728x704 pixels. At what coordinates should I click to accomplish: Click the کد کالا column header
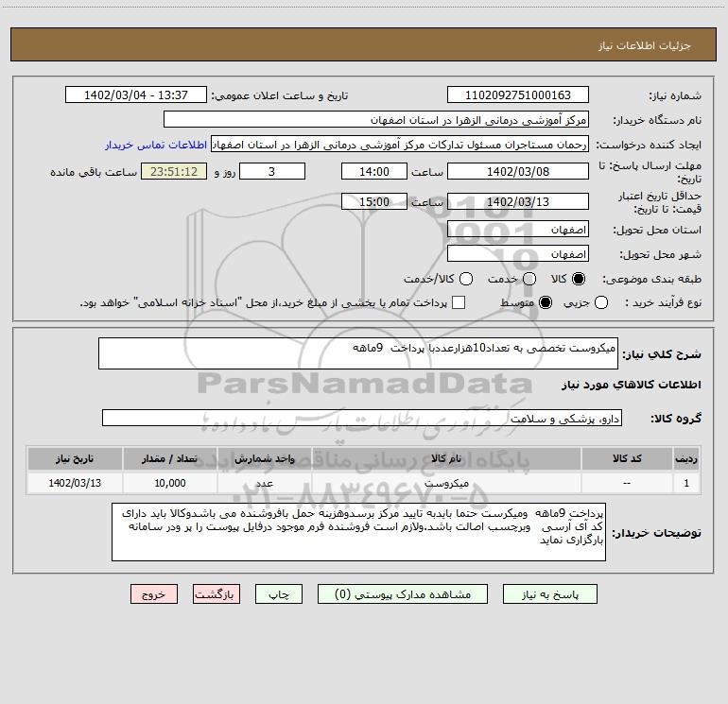click(x=627, y=458)
